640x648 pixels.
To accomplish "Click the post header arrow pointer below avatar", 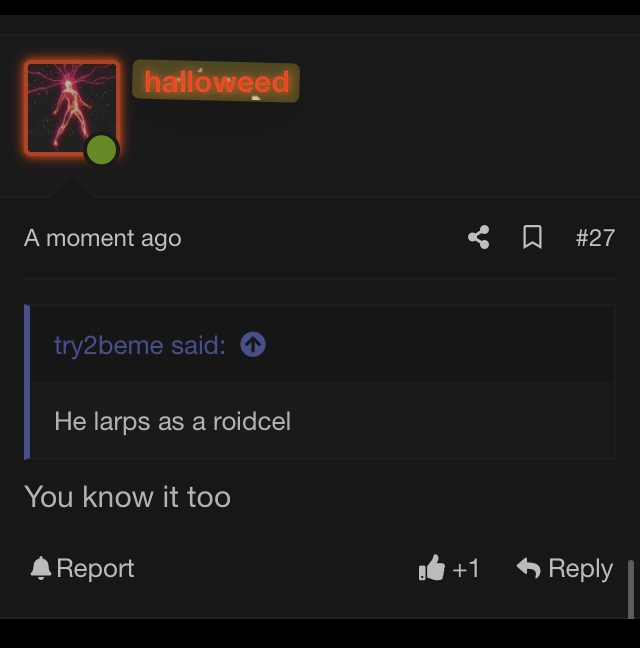I will 72,187.
